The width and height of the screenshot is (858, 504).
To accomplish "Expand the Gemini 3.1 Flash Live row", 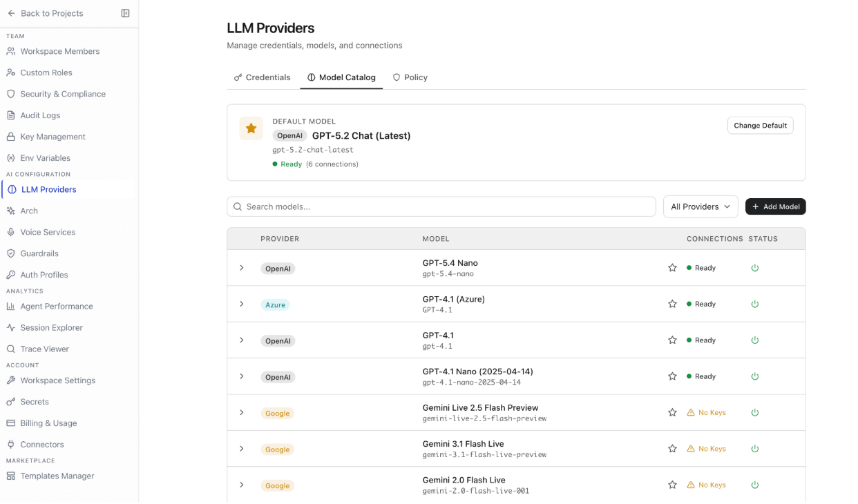I will [x=242, y=449].
